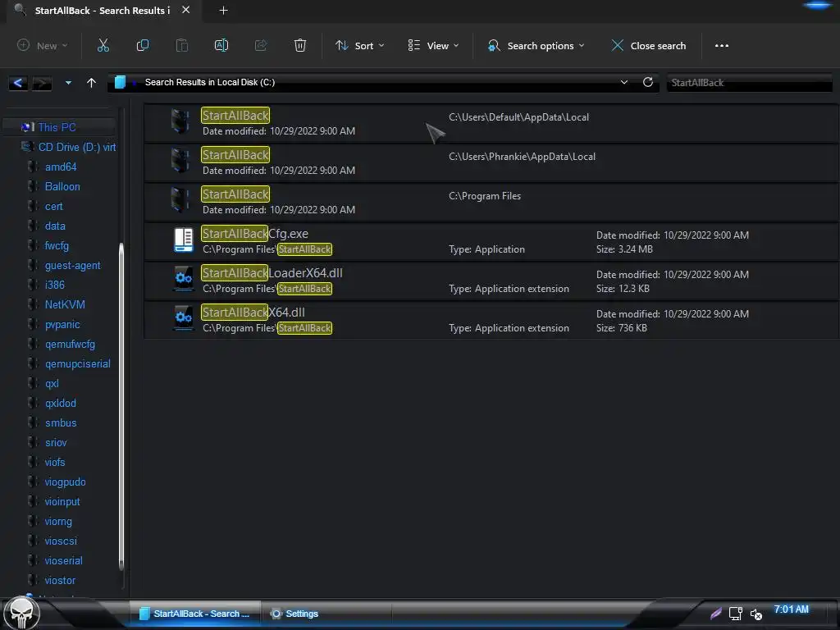
Task: Select the qemufwcfg folder
Action: point(70,345)
